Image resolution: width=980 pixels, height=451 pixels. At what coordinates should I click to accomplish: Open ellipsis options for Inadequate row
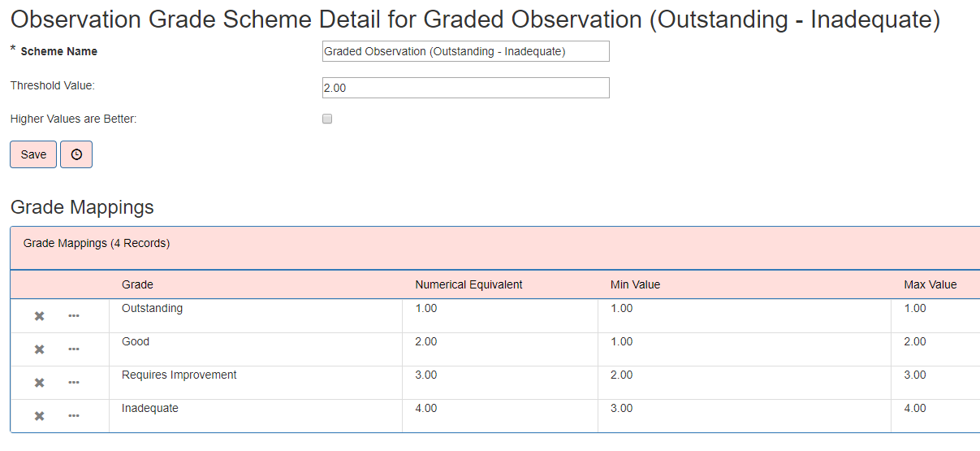coord(74,416)
